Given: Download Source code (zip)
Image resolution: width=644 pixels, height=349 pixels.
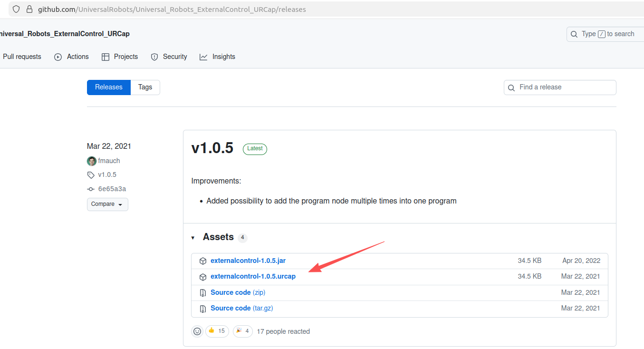Looking at the screenshot, I should point(238,292).
